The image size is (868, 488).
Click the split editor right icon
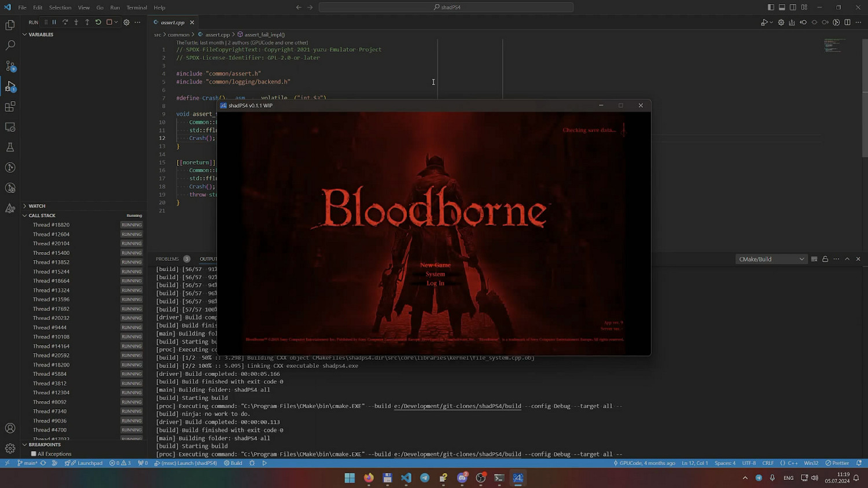847,23
